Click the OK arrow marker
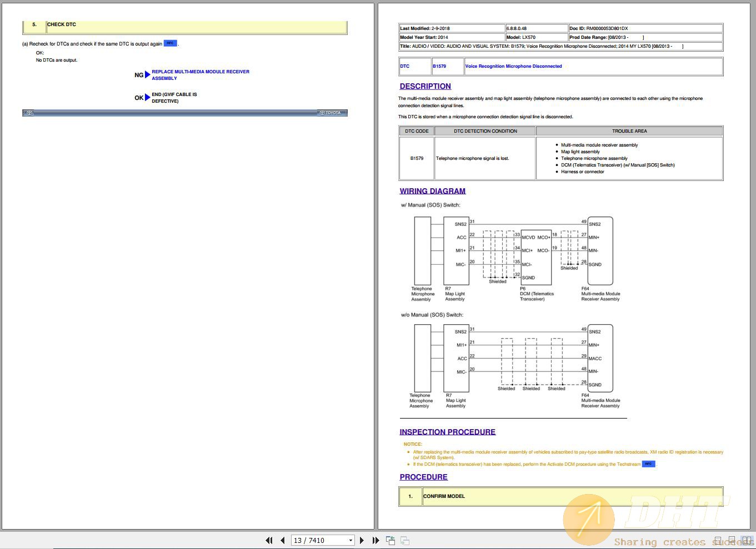Image resolution: width=756 pixels, height=549 pixels. (x=147, y=98)
